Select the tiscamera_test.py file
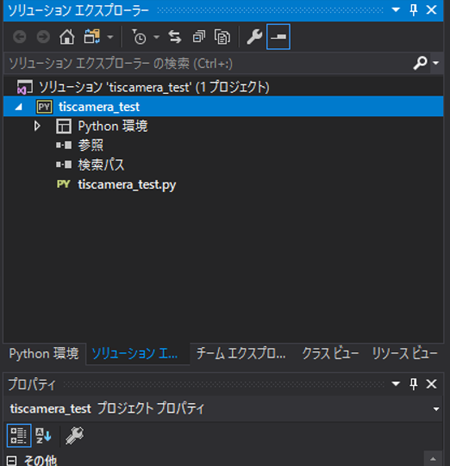 (x=127, y=184)
